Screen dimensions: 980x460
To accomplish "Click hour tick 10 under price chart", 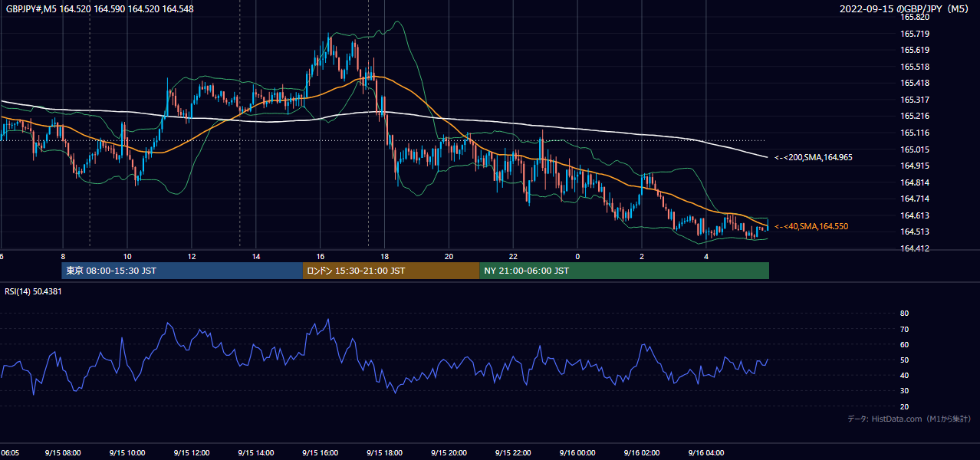I will [x=127, y=257].
